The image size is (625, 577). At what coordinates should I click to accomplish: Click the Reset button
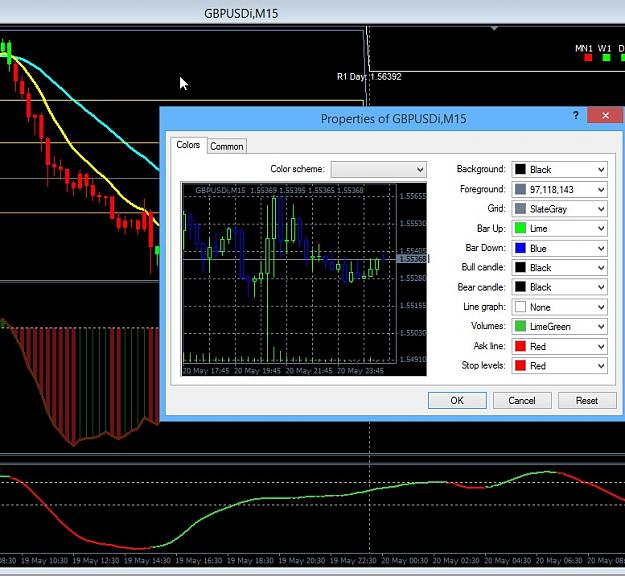pyautogui.click(x=587, y=400)
